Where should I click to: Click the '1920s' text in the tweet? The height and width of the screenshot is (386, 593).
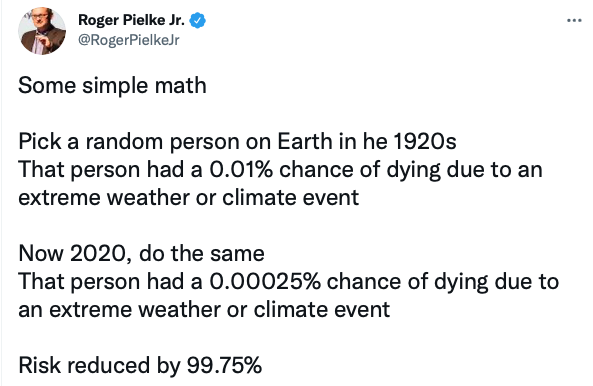(x=425, y=141)
